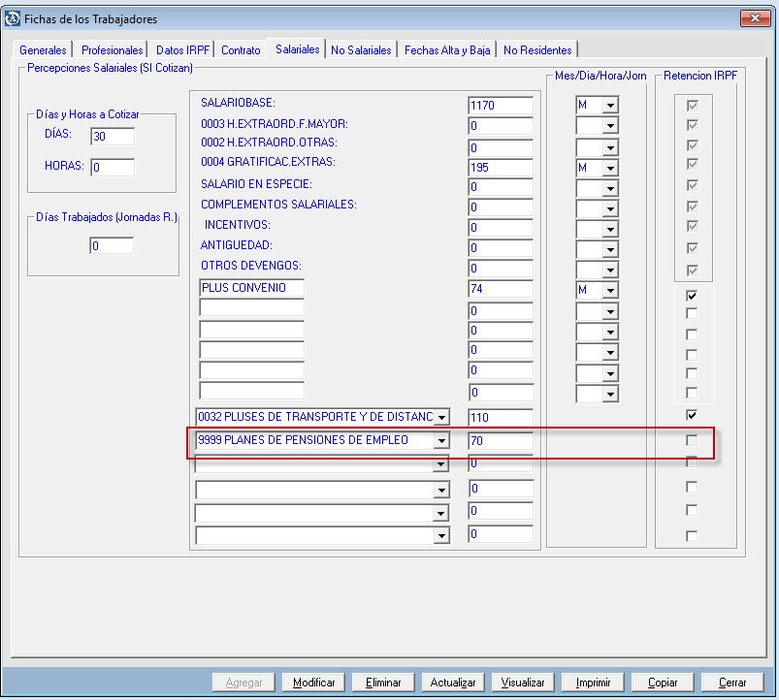Toggle IRPF retention checkbox for ANTIGUEDAD

[692, 248]
